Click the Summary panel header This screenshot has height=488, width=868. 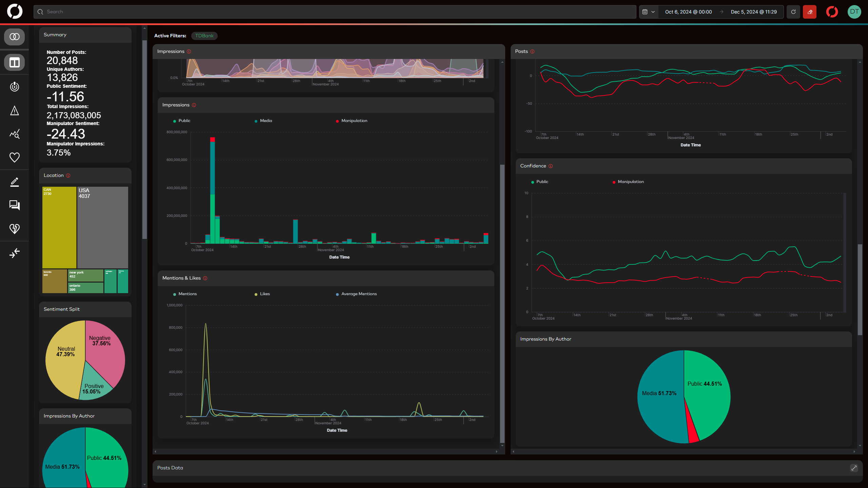85,35
